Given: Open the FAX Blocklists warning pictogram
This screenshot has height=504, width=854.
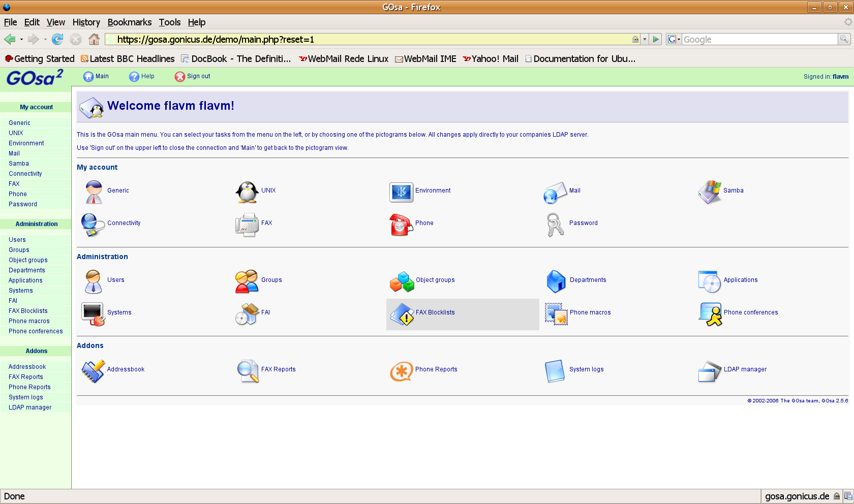Looking at the screenshot, I should (402, 313).
